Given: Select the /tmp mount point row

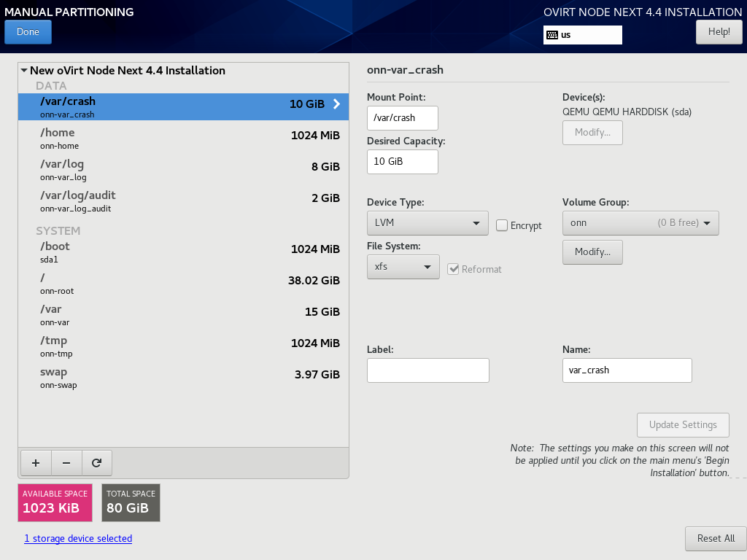Looking at the screenshot, I should pos(183,346).
